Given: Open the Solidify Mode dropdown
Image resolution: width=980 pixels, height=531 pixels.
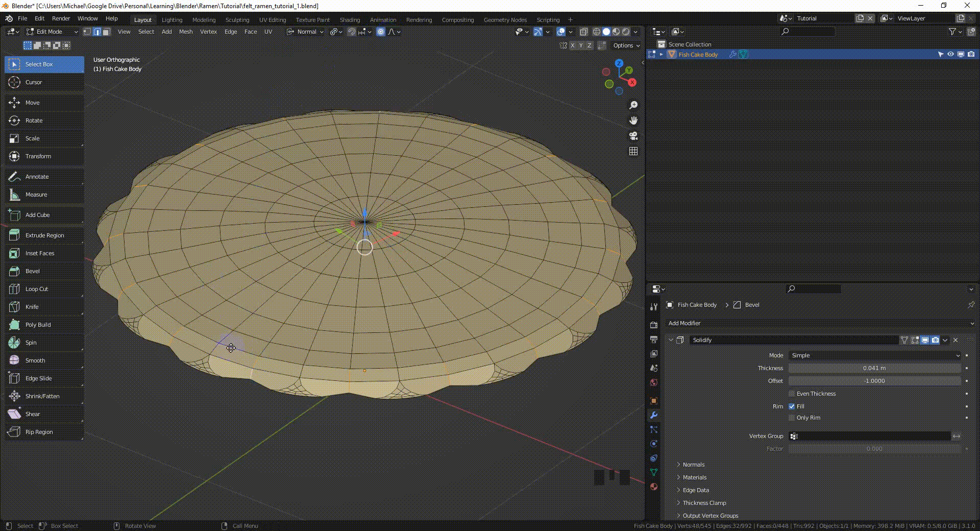Looking at the screenshot, I should (874, 355).
